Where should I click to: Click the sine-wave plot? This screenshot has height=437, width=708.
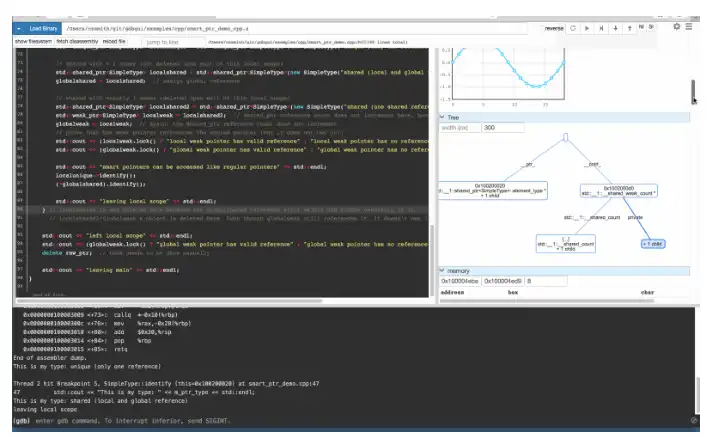coord(508,74)
